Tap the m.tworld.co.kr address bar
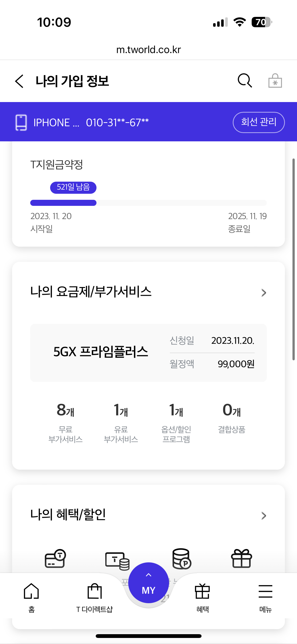The image size is (297, 644). pyautogui.click(x=148, y=50)
